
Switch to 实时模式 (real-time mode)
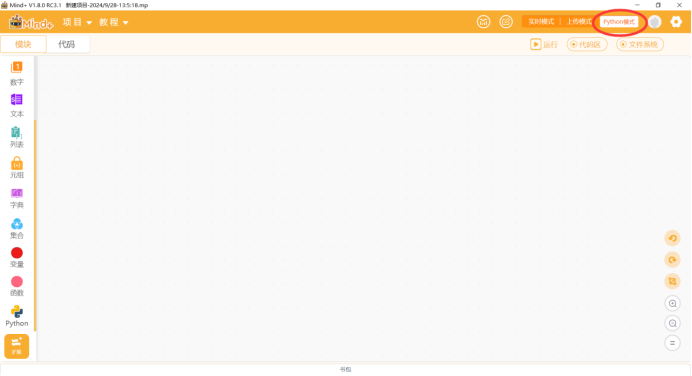tap(541, 22)
